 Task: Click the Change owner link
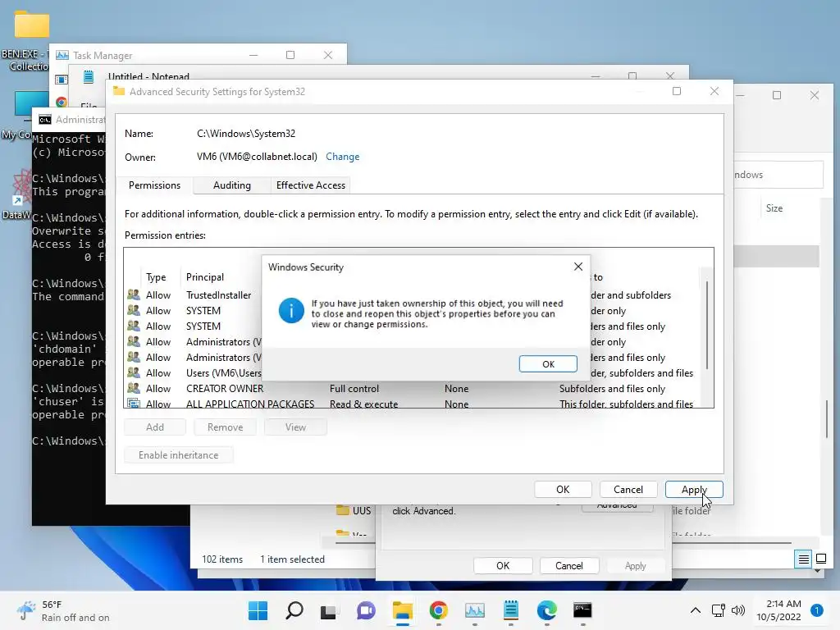tap(342, 157)
